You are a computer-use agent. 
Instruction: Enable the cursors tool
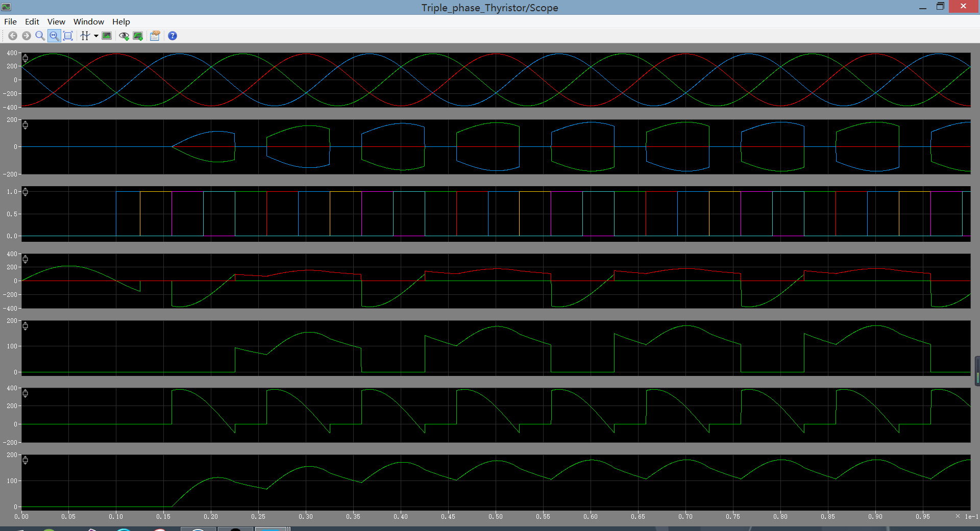coord(85,36)
